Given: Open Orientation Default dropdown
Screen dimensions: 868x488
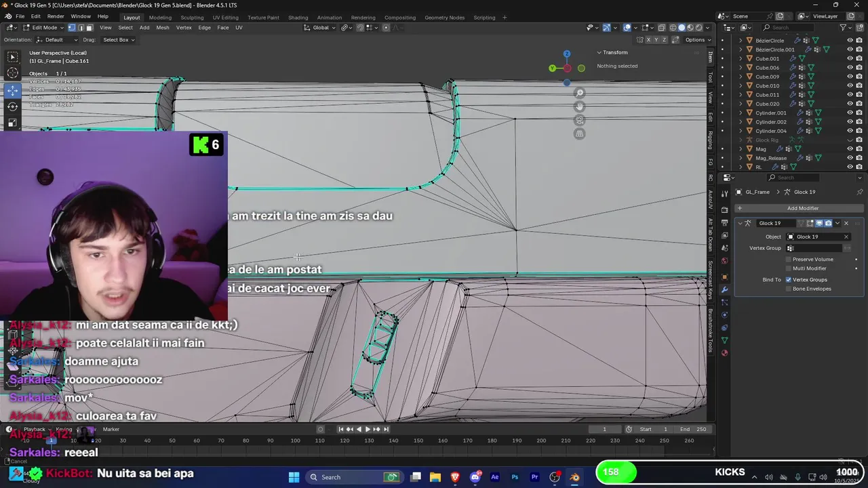Looking at the screenshot, I should (x=57, y=40).
